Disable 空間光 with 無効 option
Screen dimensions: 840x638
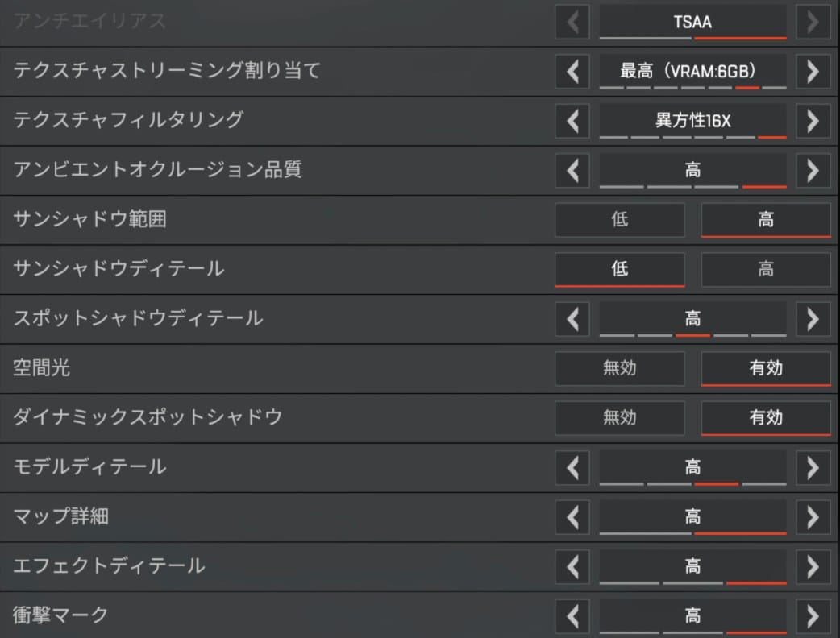[619, 368]
